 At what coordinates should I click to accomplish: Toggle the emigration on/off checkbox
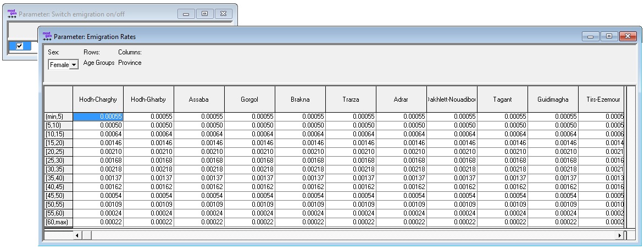click(20, 46)
